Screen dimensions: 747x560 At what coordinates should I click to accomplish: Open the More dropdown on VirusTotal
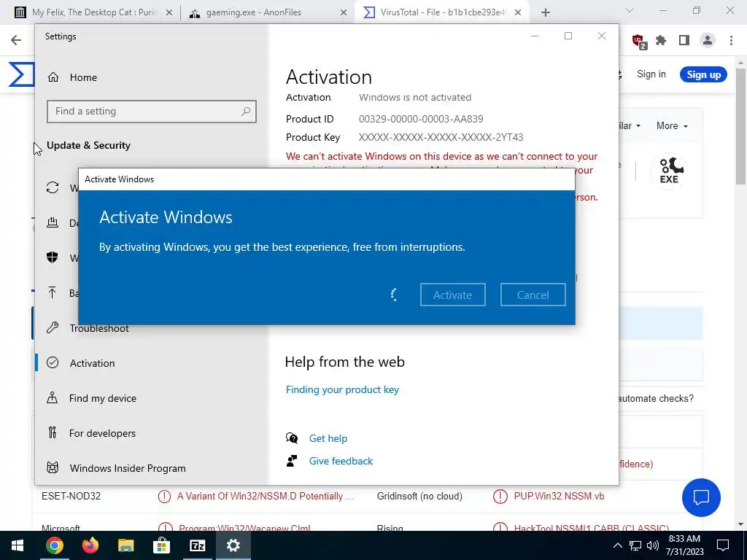point(672,125)
